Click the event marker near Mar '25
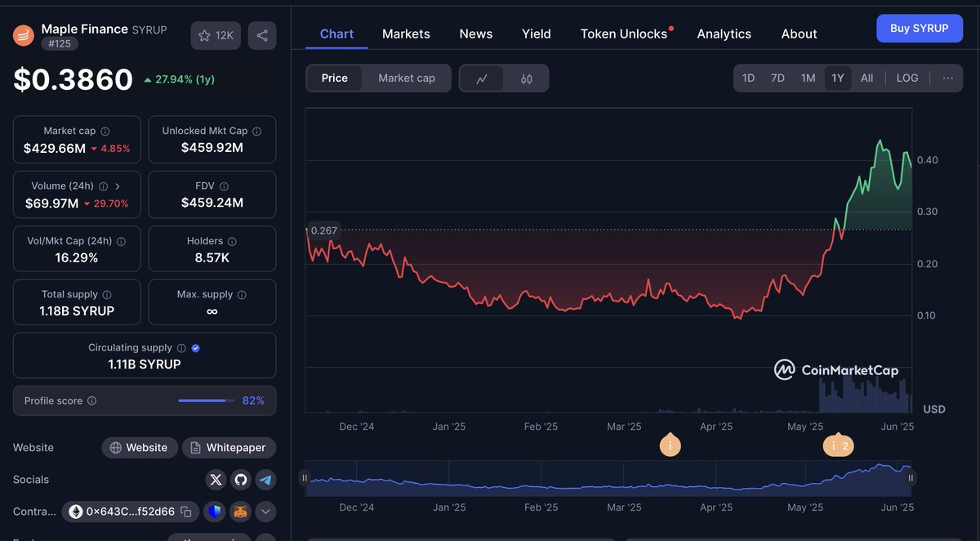The image size is (980, 541). 670,445
